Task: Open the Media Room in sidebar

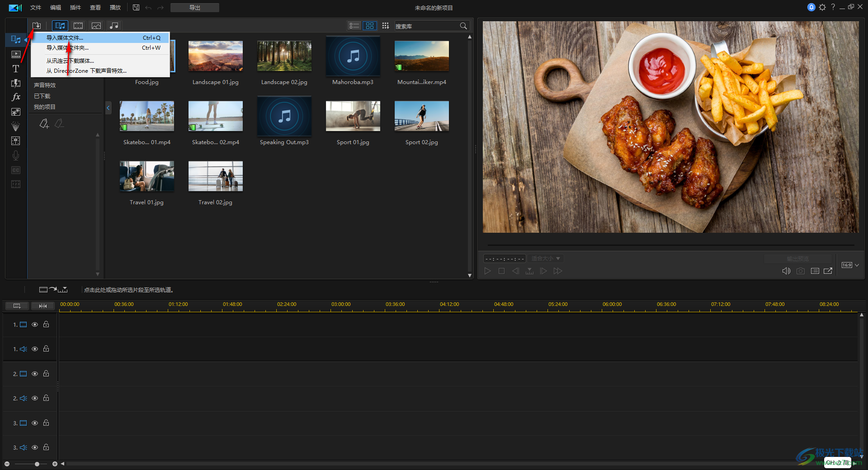Action: coord(16,40)
